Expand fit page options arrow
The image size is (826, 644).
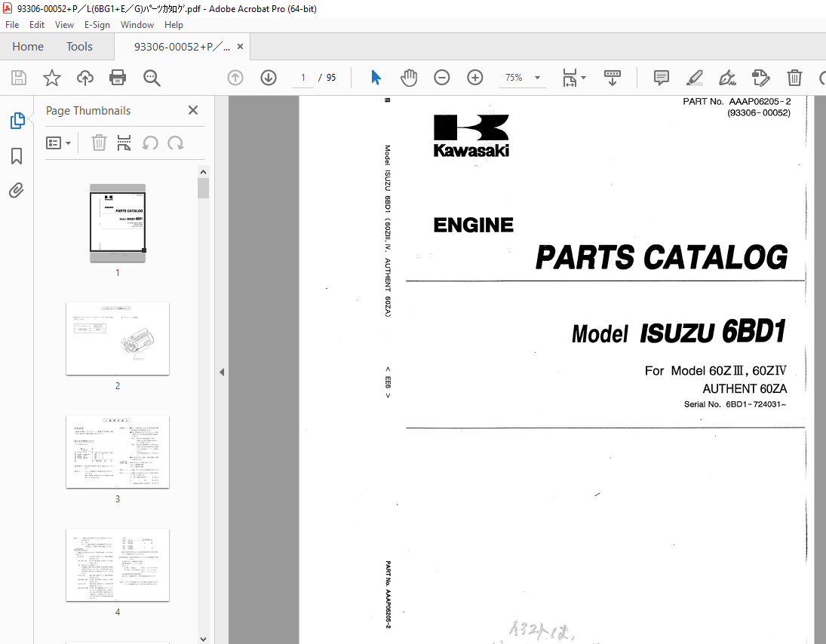click(x=583, y=78)
